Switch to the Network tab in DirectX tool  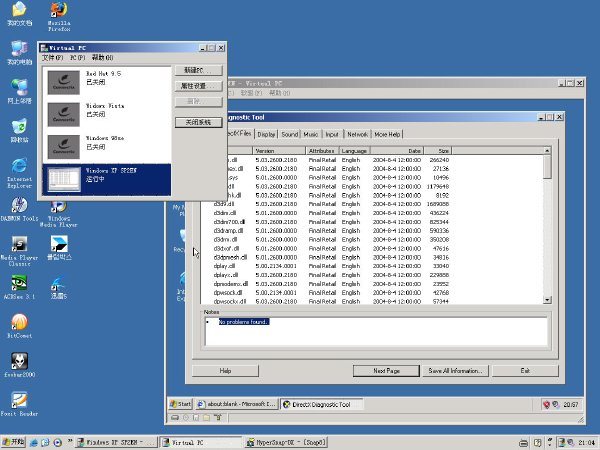coord(357,134)
